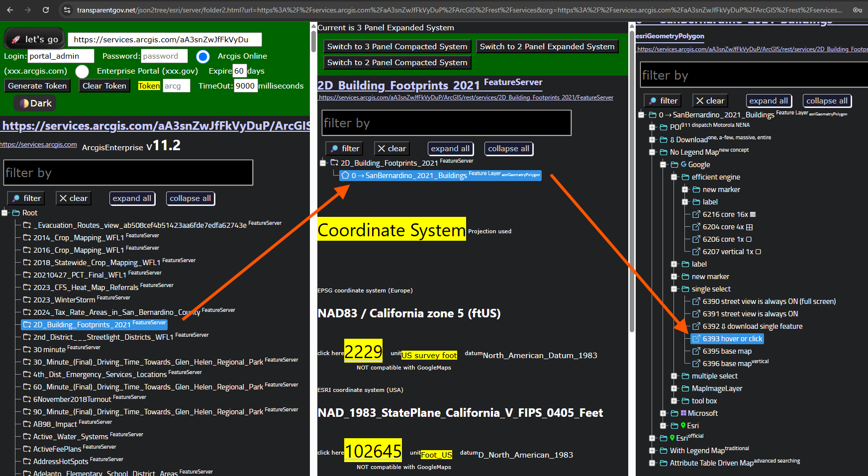This screenshot has width=868, height=476.
Task: Select the Arcgis Online radio button
Action: point(202,56)
